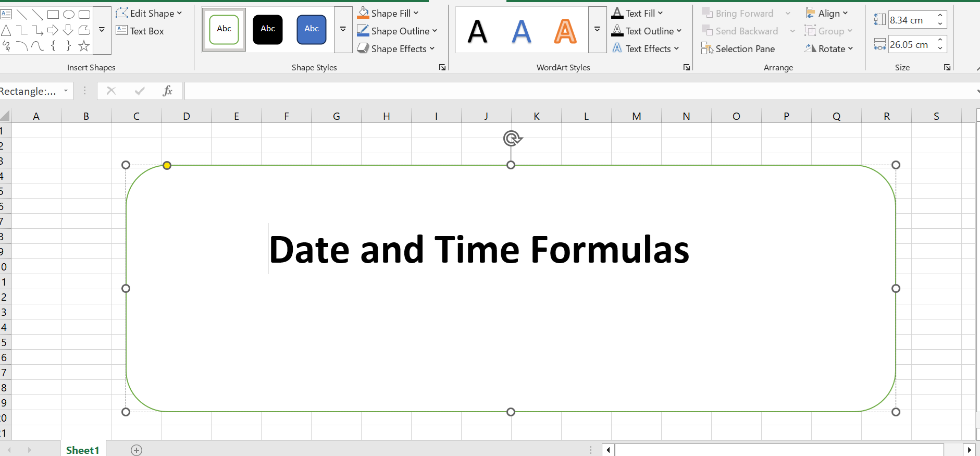Switch to the Sheet1 tab
The height and width of the screenshot is (456, 980).
[82, 450]
